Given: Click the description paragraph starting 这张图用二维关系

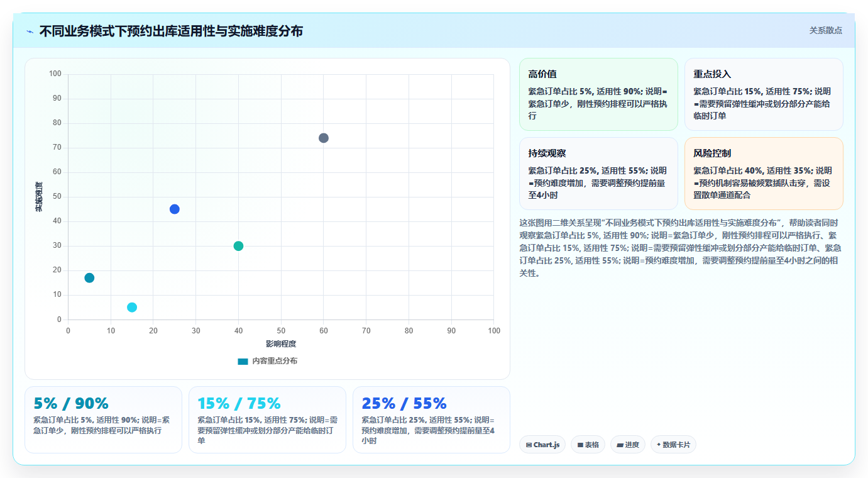Looking at the screenshot, I should 681,248.
